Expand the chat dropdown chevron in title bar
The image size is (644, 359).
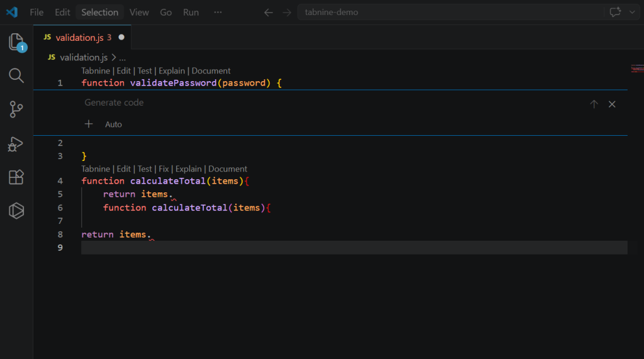(x=632, y=13)
